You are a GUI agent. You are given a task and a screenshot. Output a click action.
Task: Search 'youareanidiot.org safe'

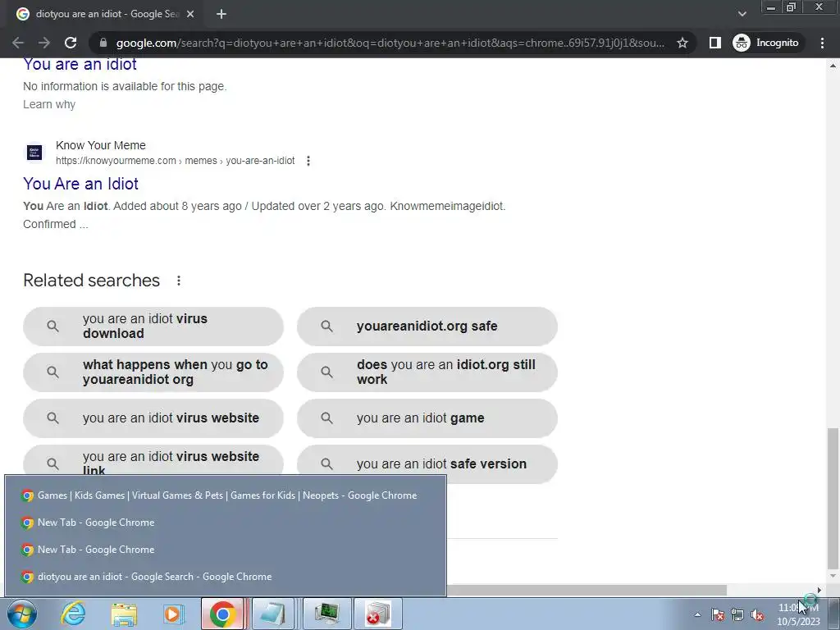point(427,326)
